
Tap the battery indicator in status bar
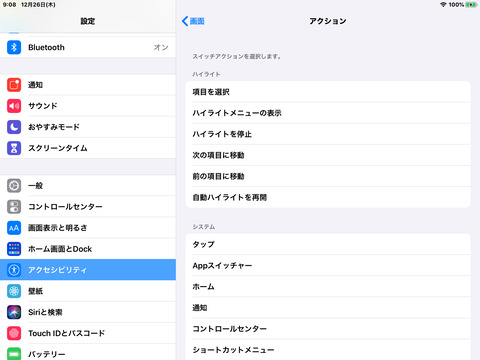471,5
